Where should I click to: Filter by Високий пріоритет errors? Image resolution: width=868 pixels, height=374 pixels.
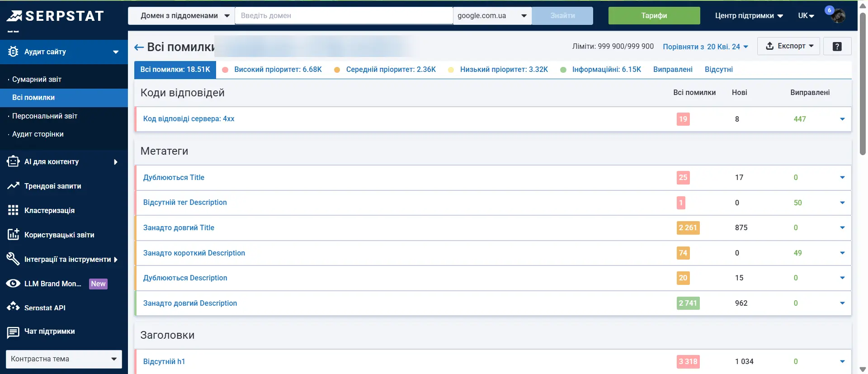pos(278,70)
